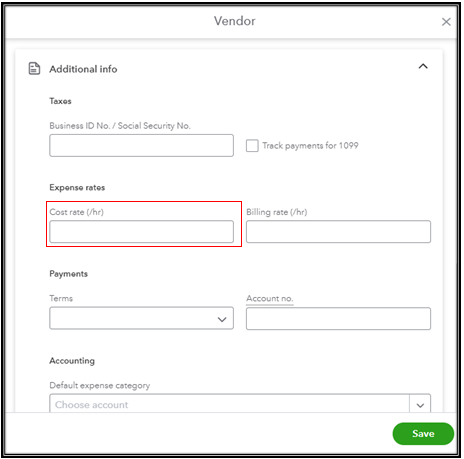Screen dimensions: 464x459
Task: Click the Accounting section heading
Action: 72,361
